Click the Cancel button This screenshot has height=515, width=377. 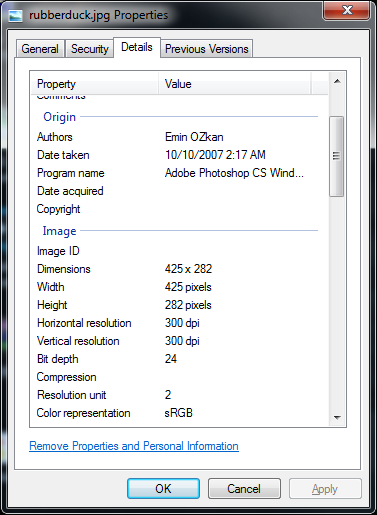244,489
